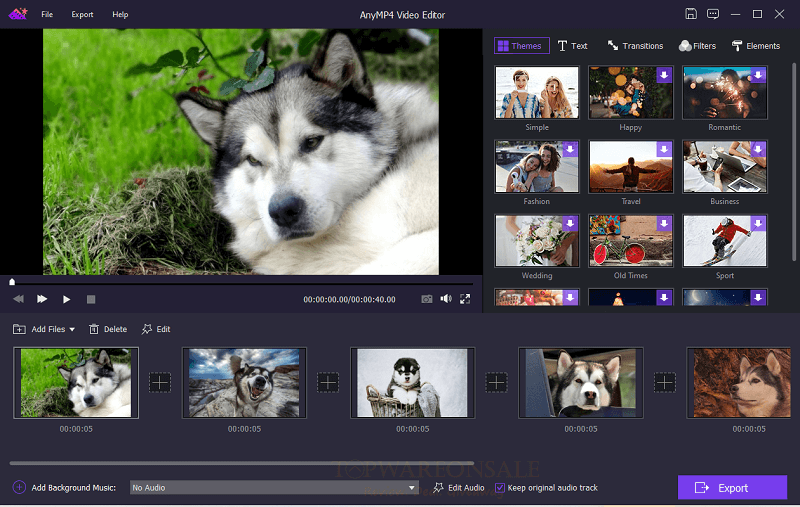
Task: Click the feedback chat icon
Action: pyautogui.click(x=713, y=14)
